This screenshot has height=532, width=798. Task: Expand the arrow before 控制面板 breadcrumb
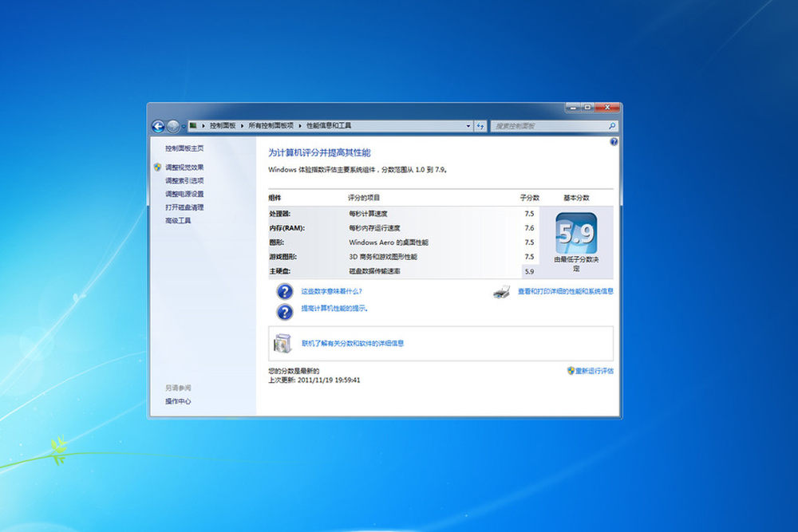[203, 126]
